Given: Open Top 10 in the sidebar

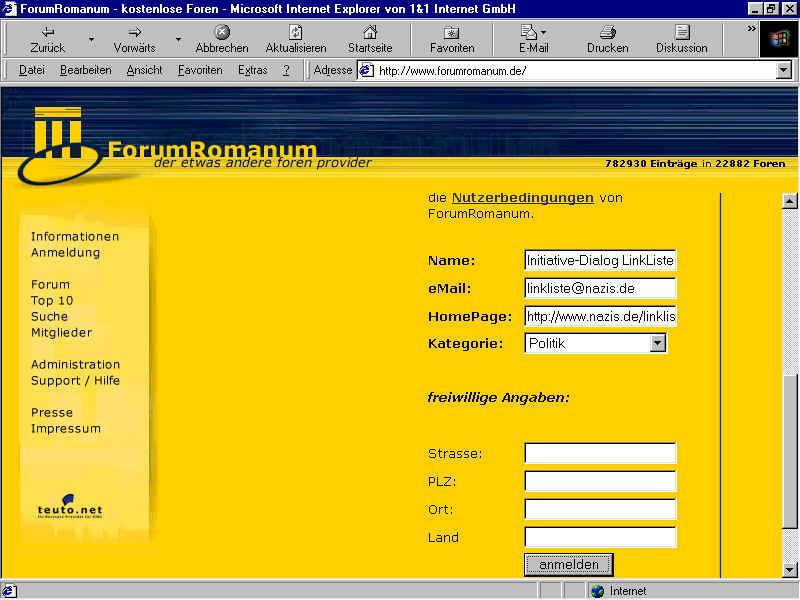Looking at the screenshot, I should (x=52, y=301).
